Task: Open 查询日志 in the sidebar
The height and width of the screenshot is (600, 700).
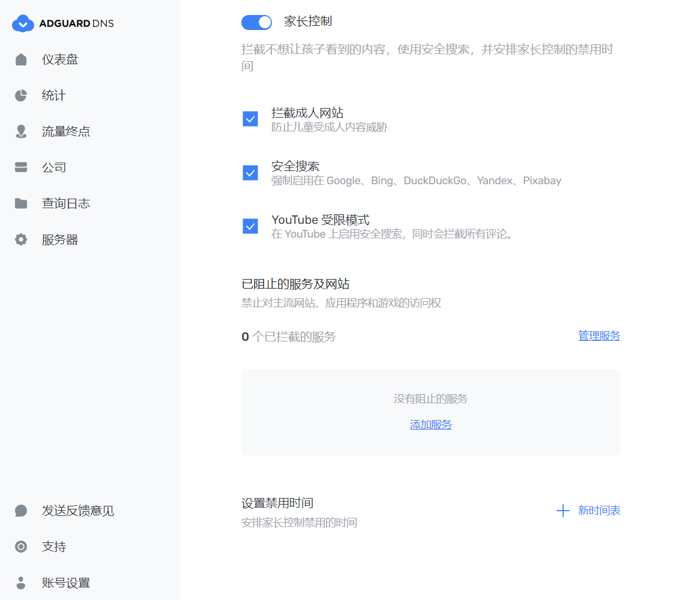Action: 66,203
